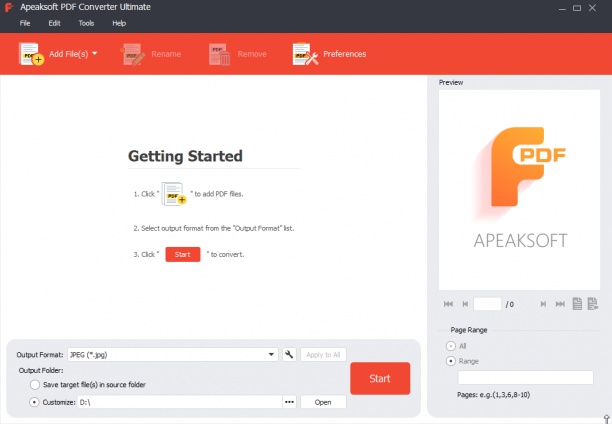Click the Remove trash icon
Viewport: 612px width, 424px height.
[x=219, y=54]
